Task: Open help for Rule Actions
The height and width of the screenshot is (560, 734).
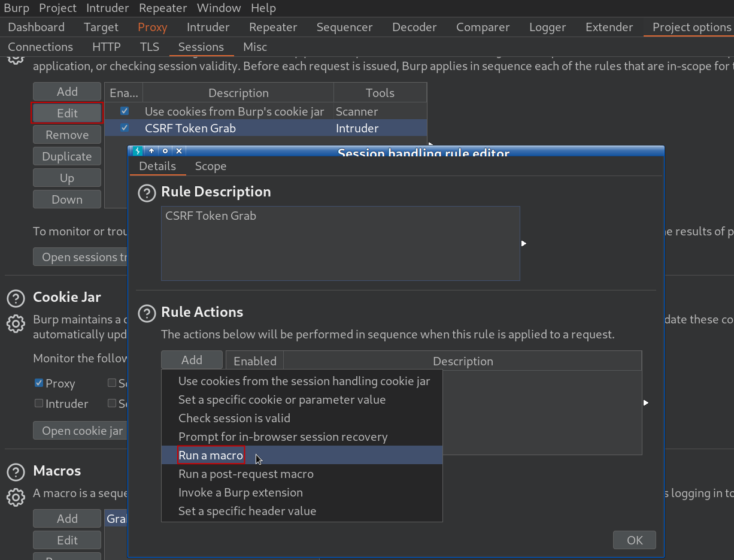Action: point(145,313)
